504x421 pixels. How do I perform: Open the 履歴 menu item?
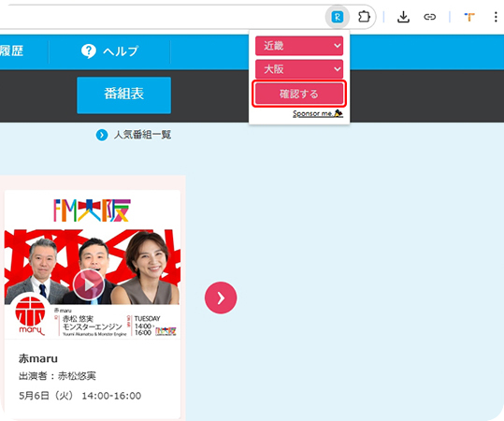(11, 51)
